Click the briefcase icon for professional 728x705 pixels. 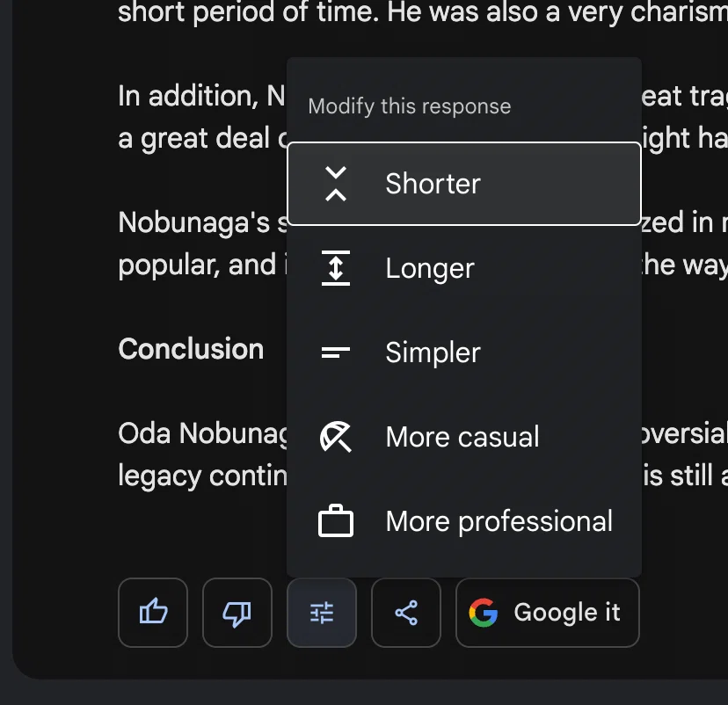(336, 520)
